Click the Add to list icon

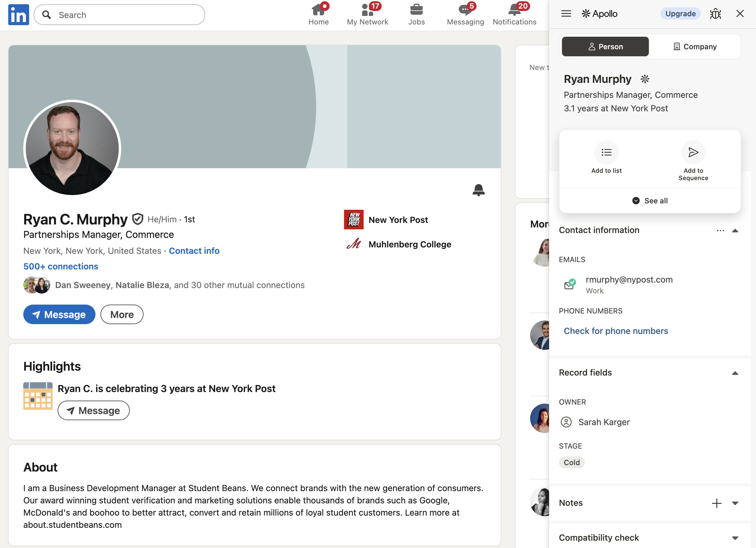pos(606,153)
